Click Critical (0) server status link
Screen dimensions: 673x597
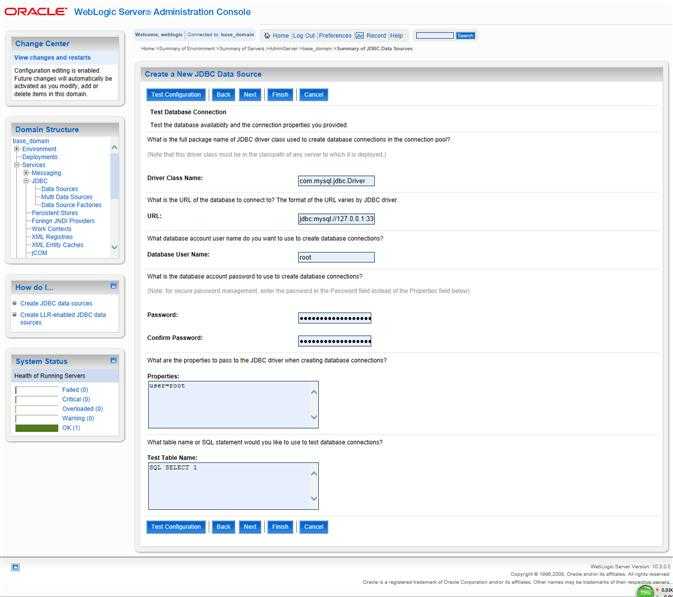coord(76,400)
